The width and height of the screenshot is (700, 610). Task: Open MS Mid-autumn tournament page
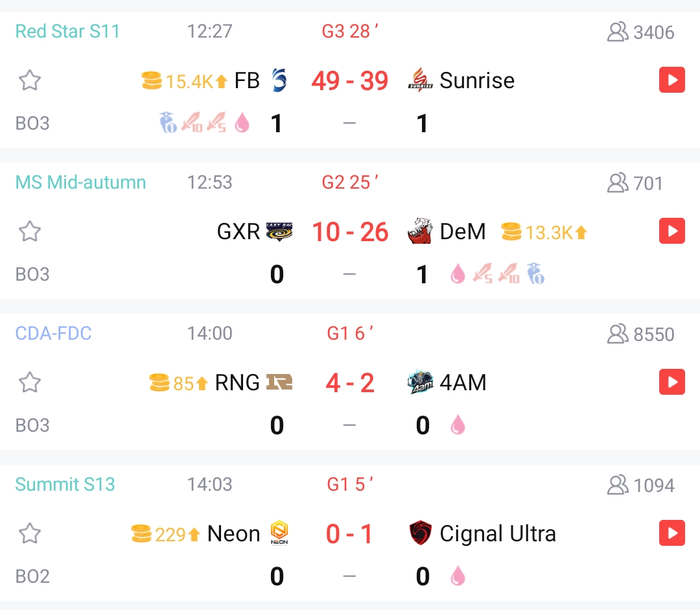pos(80,182)
